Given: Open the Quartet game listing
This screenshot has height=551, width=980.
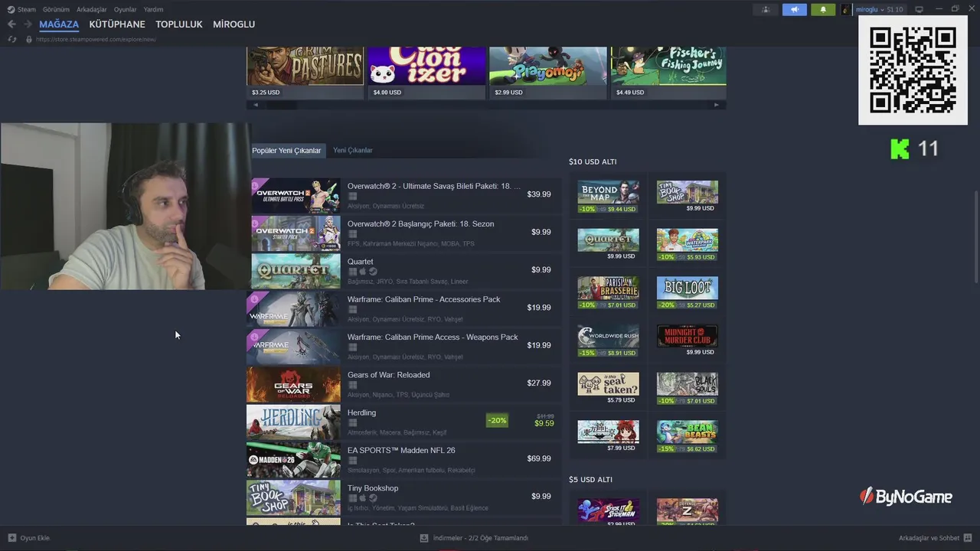Looking at the screenshot, I should [x=403, y=270].
